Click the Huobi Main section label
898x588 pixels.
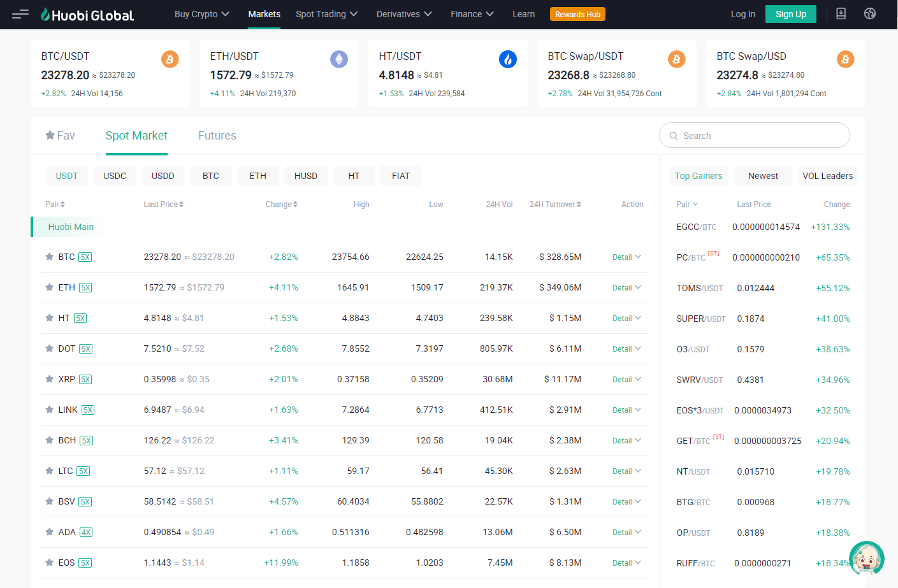[x=71, y=227]
